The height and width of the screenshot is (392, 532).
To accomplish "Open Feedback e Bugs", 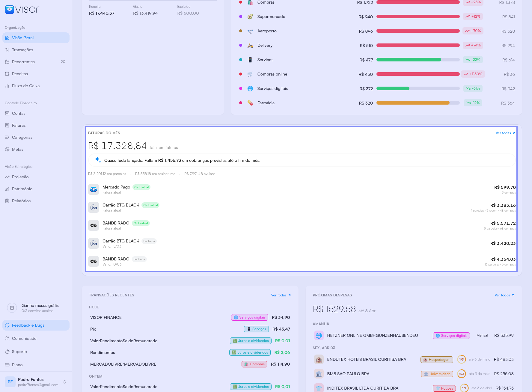I will click(28, 325).
